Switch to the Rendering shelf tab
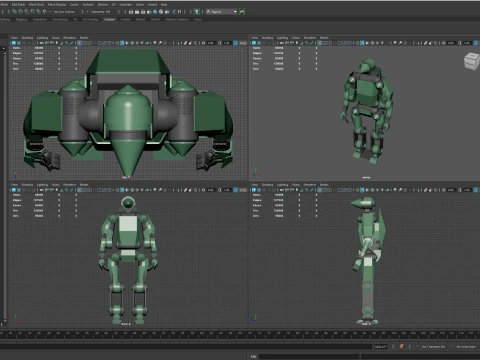 pyautogui.click(x=60, y=19)
